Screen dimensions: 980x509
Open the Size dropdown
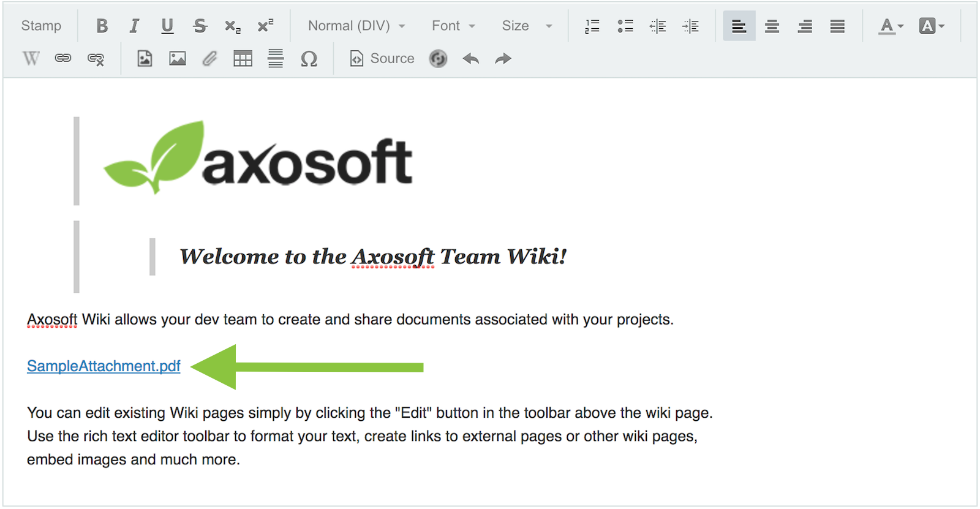tap(527, 26)
